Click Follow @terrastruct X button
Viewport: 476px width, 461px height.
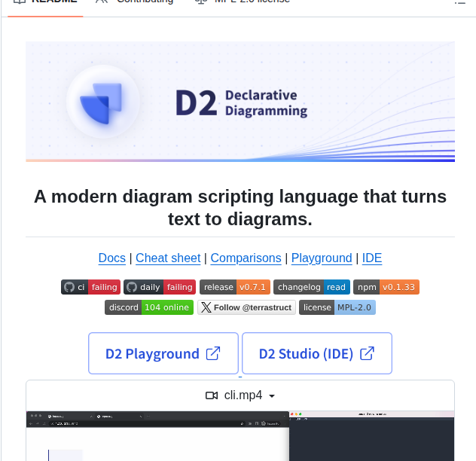[x=246, y=307]
